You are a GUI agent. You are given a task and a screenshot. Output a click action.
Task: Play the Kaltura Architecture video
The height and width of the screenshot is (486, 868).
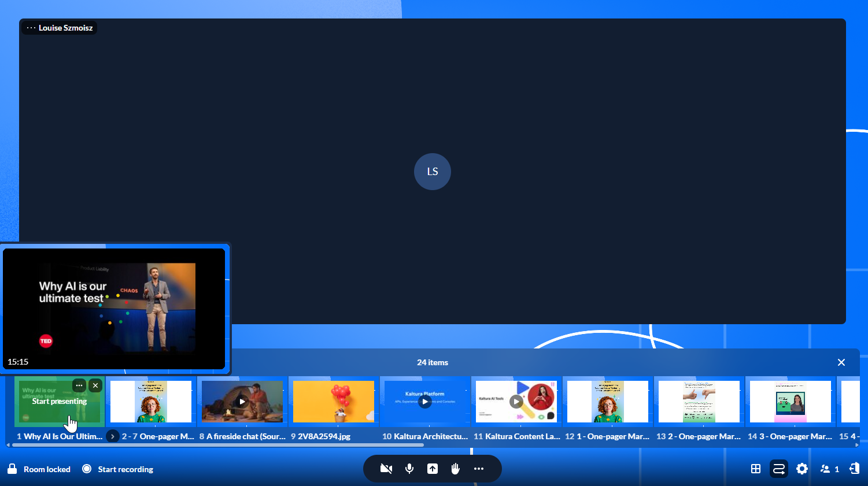(x=425, y=402)
